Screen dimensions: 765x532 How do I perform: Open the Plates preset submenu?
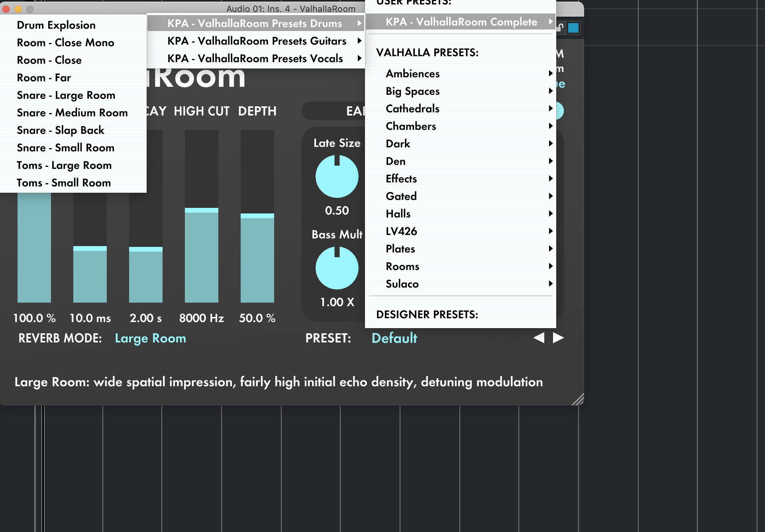pyautogui.click(x=400, y=249)
